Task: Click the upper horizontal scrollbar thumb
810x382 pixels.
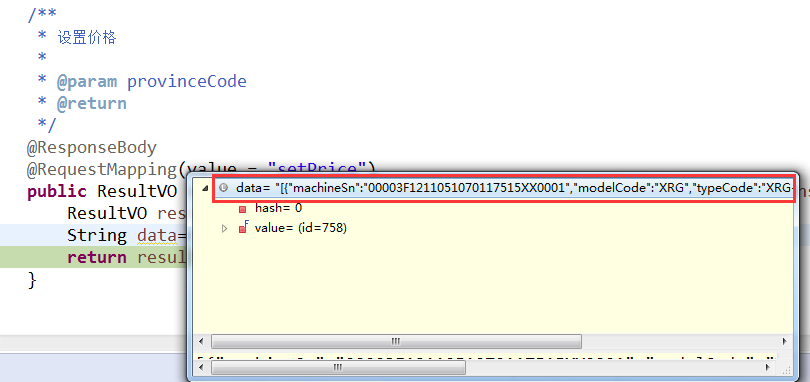Action: point(396,342)
